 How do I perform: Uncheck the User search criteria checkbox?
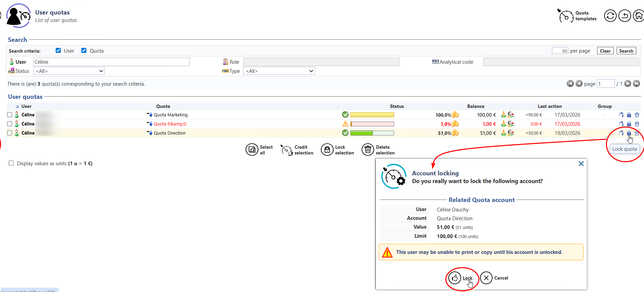[58, 51]
